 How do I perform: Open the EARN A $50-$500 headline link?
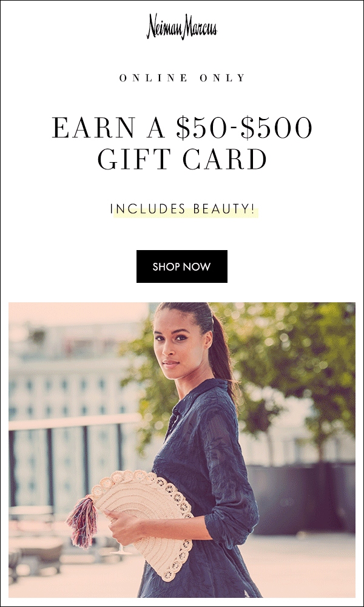(182, 127)
